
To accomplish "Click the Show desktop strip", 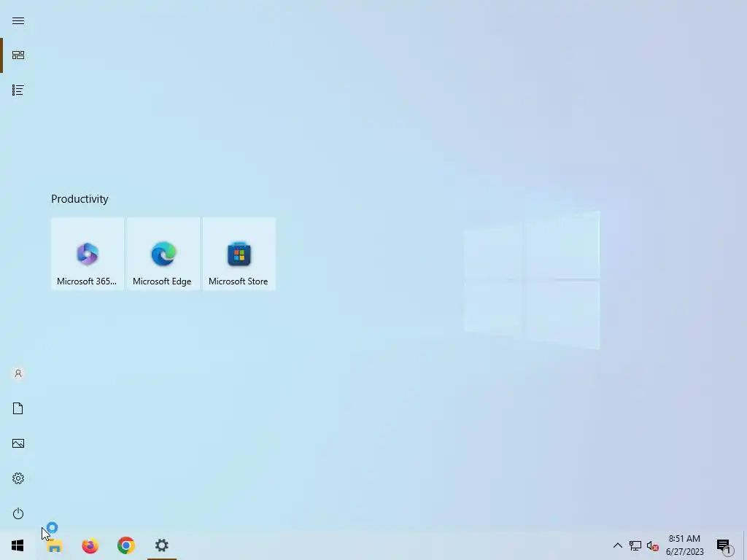I will click(745, 545).
